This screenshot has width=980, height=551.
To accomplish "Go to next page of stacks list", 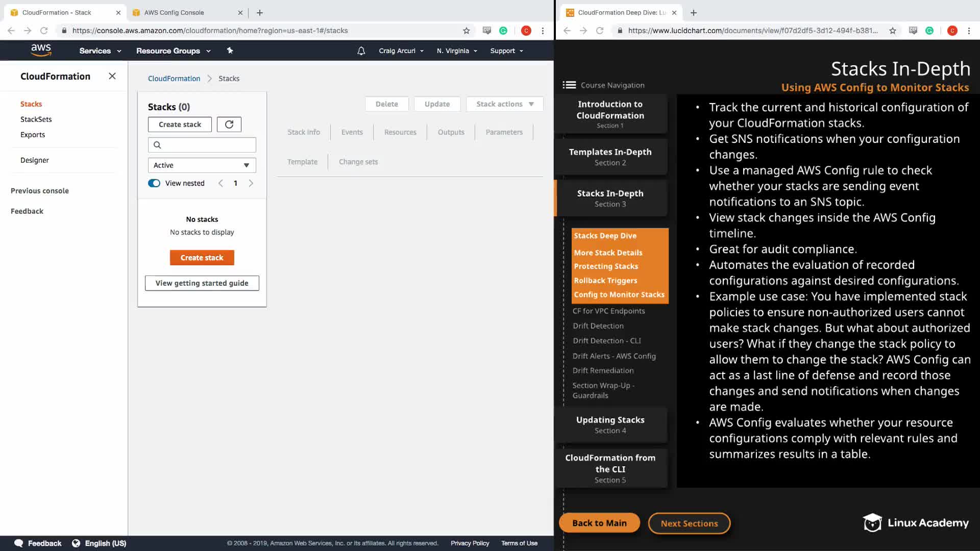I will (x=251, y=183).
